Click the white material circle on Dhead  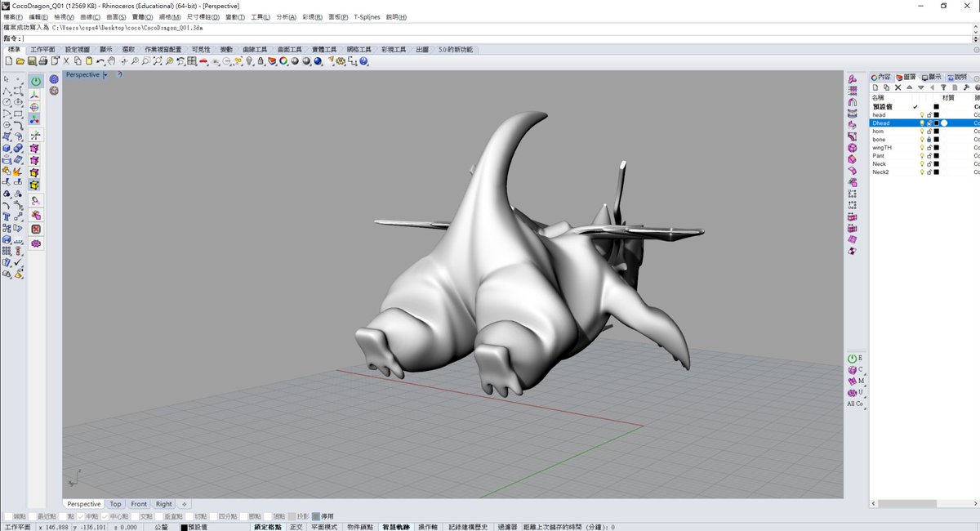point(944,123)
